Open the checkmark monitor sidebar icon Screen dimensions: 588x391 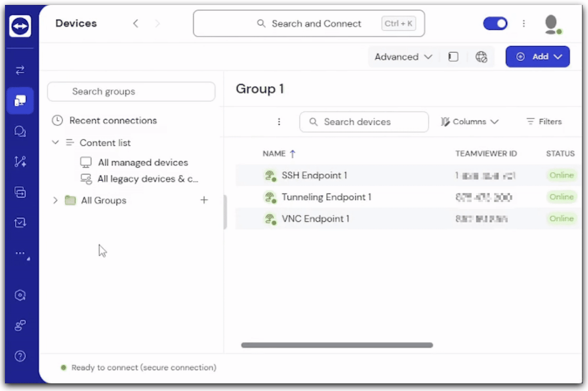pos(20,222)
